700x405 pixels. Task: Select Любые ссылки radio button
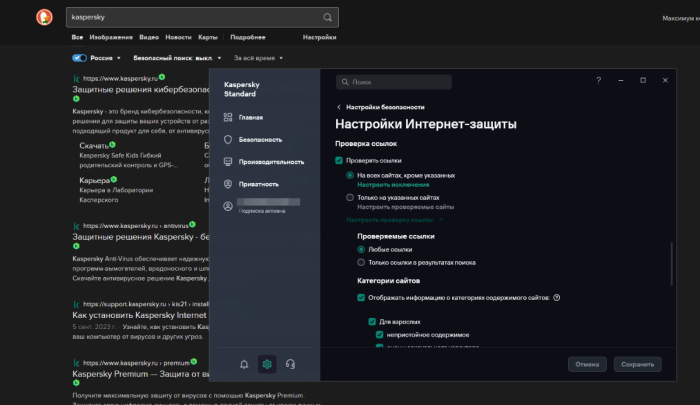pyautogui.click(x=361, y=250)
